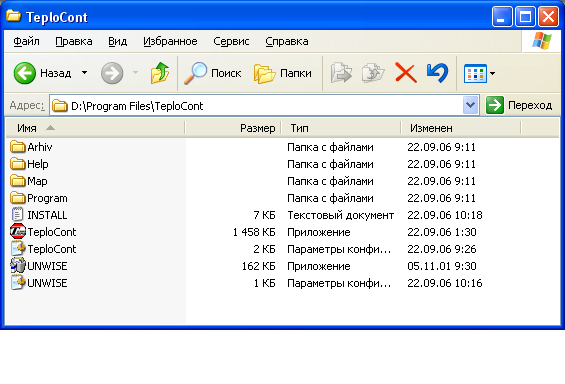
Task: Minimize the TeploCont window
Action: click(x=502, y=17)
